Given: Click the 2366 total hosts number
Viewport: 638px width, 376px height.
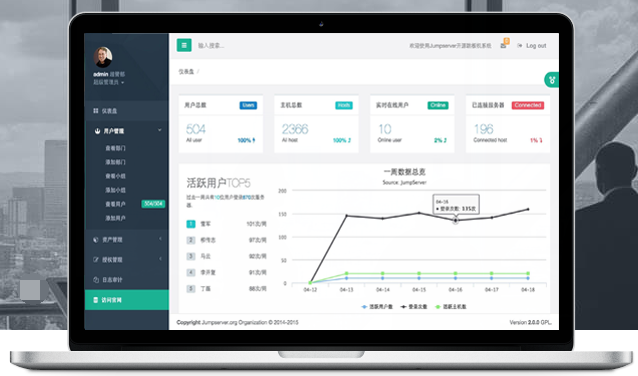Looking at the screenshot, I should click(x=295, y=129).
